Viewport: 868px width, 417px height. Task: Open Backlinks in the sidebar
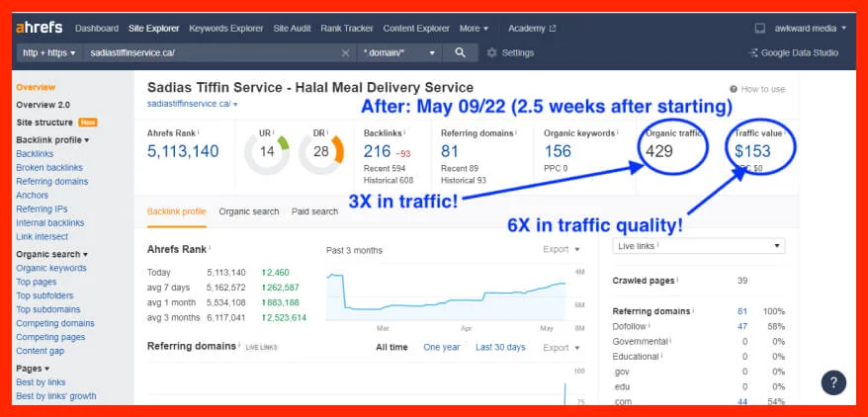[x=35, y=154]
